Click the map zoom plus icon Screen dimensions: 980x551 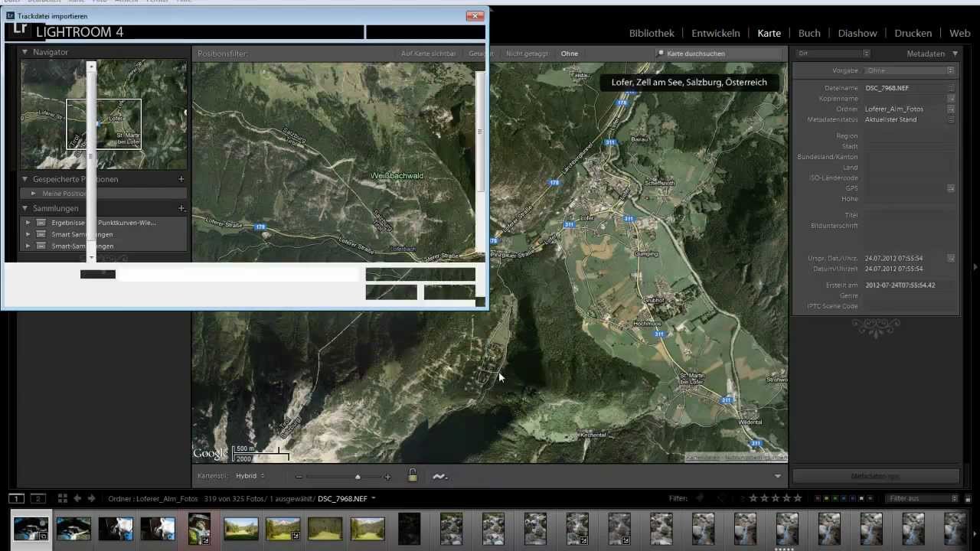pos(387,477)
